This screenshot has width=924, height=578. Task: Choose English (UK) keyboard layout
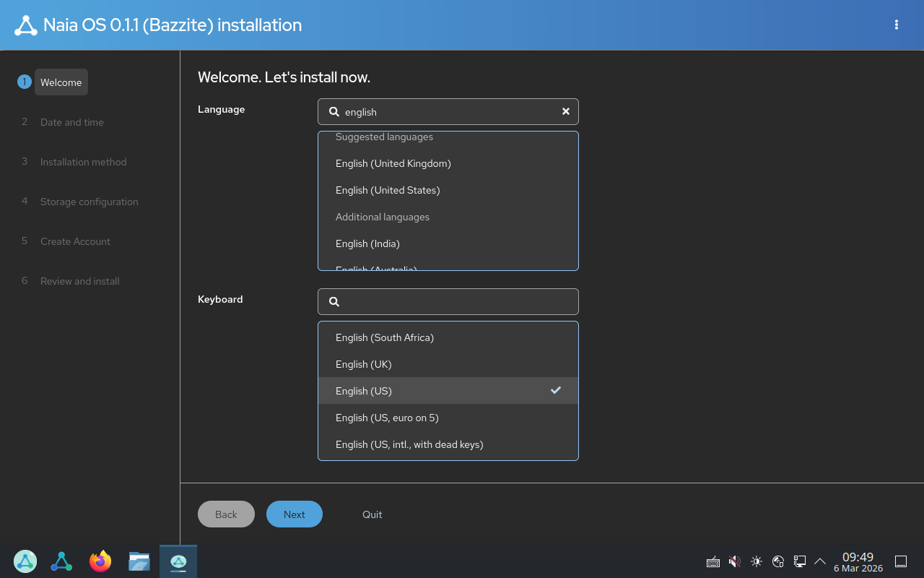(x=364, y=364)
